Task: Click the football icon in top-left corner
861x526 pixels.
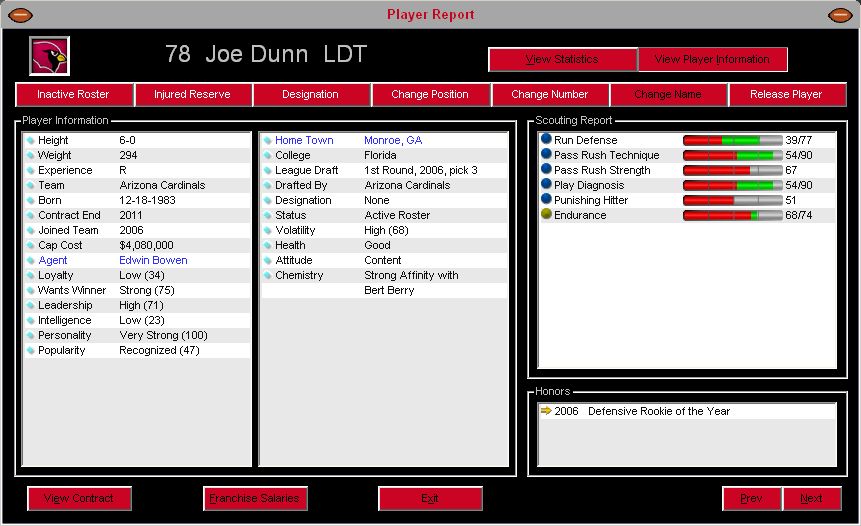Action: tap(20, 15)
